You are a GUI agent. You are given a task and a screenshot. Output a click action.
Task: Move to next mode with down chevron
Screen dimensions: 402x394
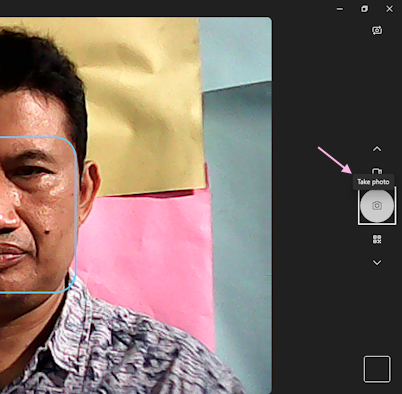(x=377, y=262)
